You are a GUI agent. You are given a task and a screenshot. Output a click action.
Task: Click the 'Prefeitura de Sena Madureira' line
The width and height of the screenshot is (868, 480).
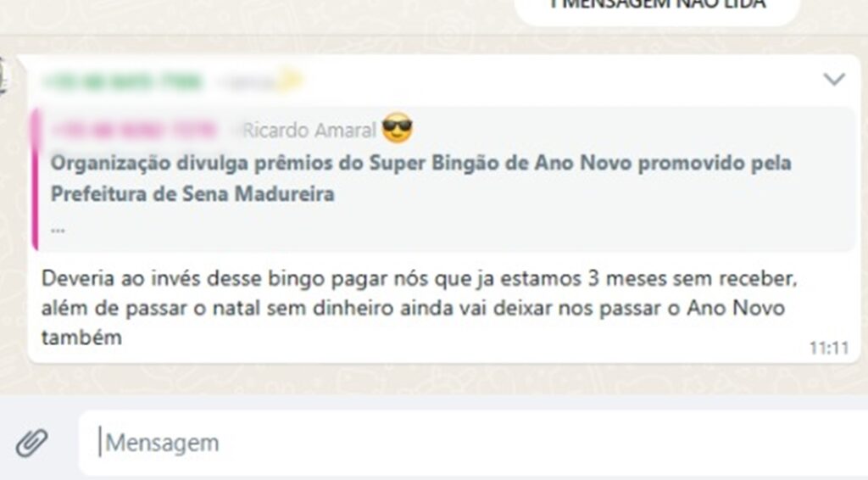point(192,194)
